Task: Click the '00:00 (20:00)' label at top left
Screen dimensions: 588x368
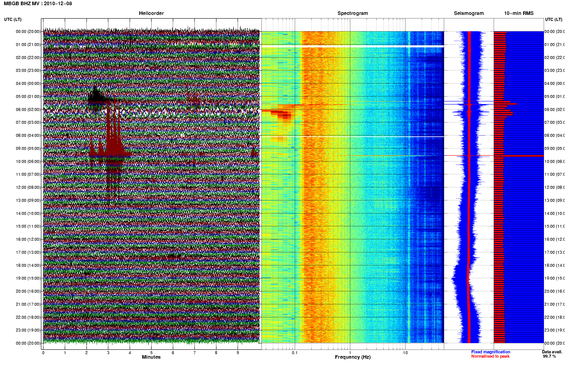Action: click(28, 31)
